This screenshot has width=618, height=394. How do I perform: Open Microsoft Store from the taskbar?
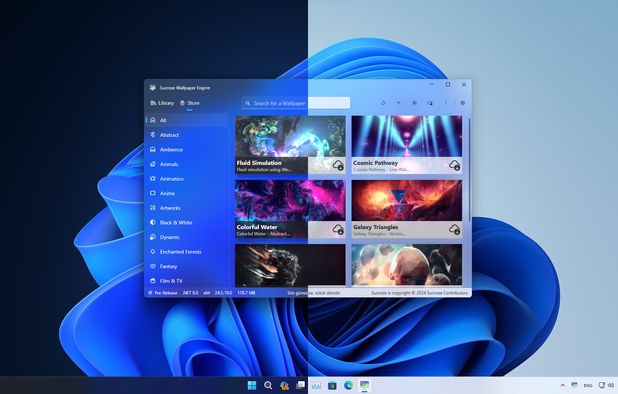[x=332, y=385]
